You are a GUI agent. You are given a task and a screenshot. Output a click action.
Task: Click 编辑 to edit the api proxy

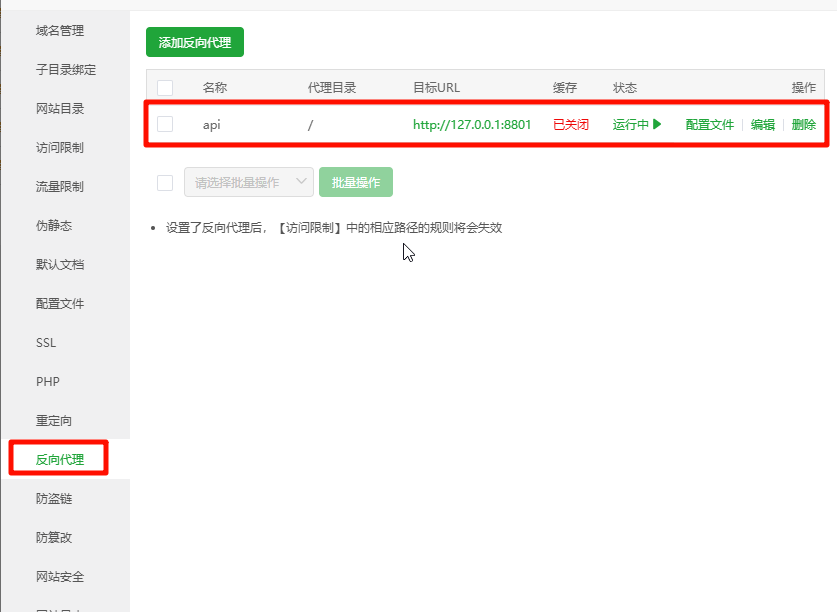tap(763, 125)
